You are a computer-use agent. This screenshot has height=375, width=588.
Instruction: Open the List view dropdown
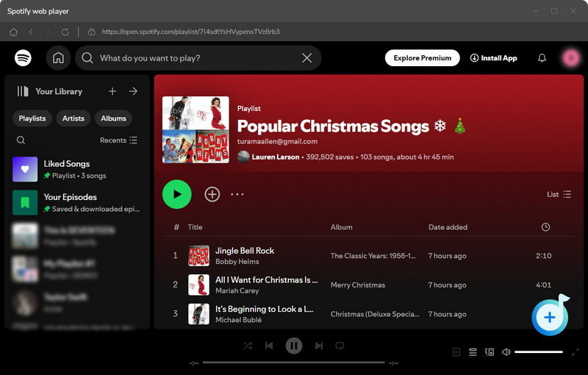559,194
